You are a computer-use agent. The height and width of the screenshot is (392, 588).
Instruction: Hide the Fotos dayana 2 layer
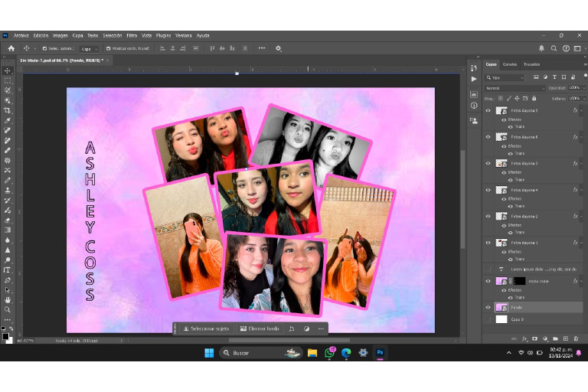coord(488,216)
